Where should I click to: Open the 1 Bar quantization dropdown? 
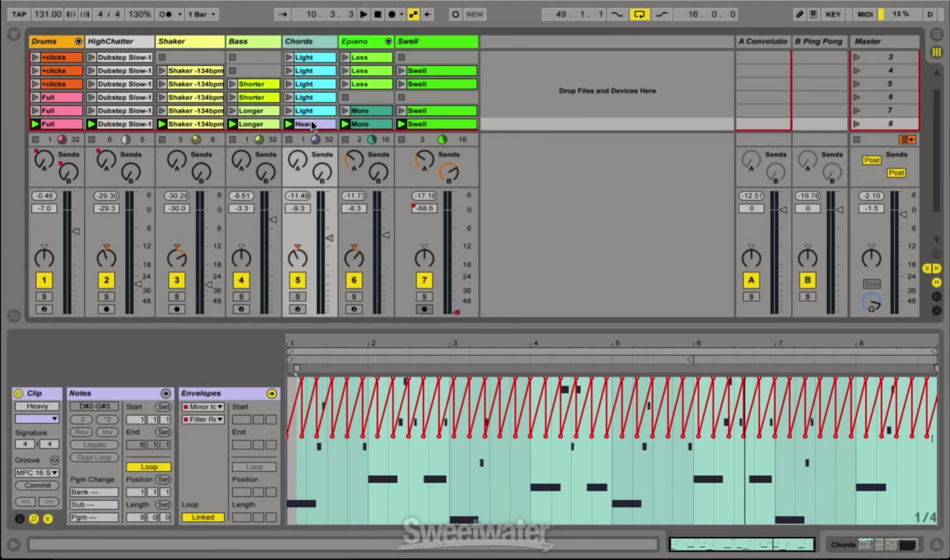pyautogui.click(x=202, y=14)
